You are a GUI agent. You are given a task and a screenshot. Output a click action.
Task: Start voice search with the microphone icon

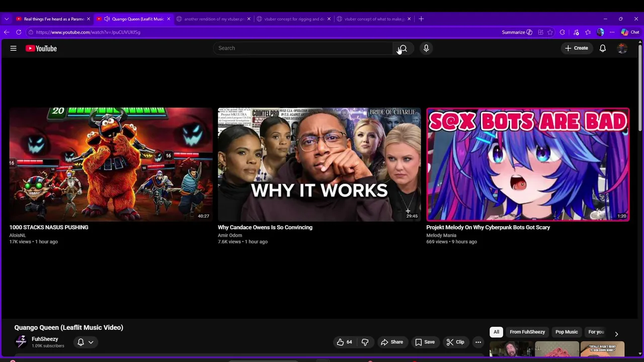pos(426,48)
